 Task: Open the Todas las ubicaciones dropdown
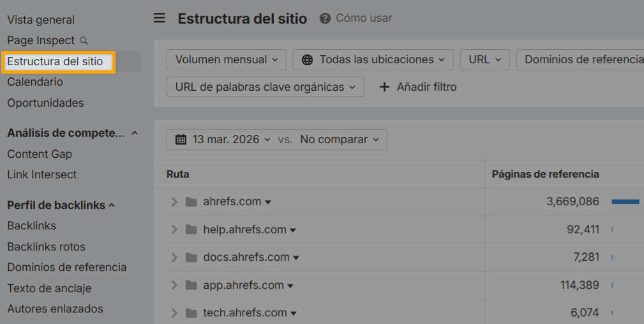pyautogui.click(x=373, y=59)
